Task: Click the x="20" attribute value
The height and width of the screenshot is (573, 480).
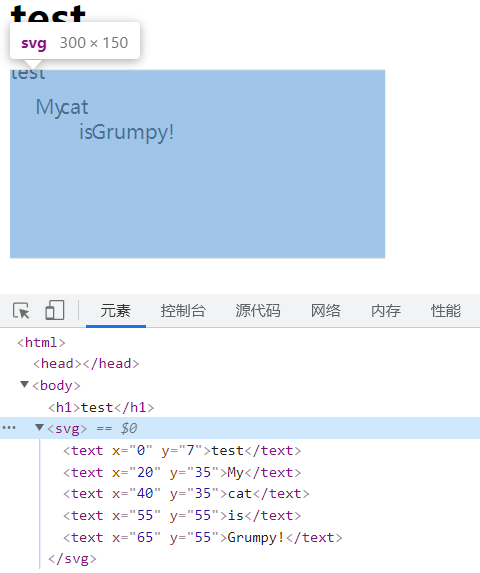Action: [145, 472]
